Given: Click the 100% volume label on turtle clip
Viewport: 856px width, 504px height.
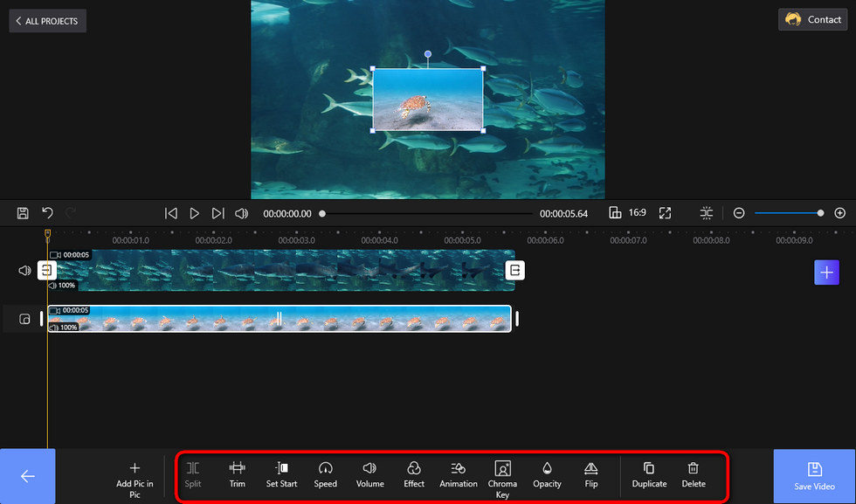Looking at the screenshot, I should (x=63, y=327).
